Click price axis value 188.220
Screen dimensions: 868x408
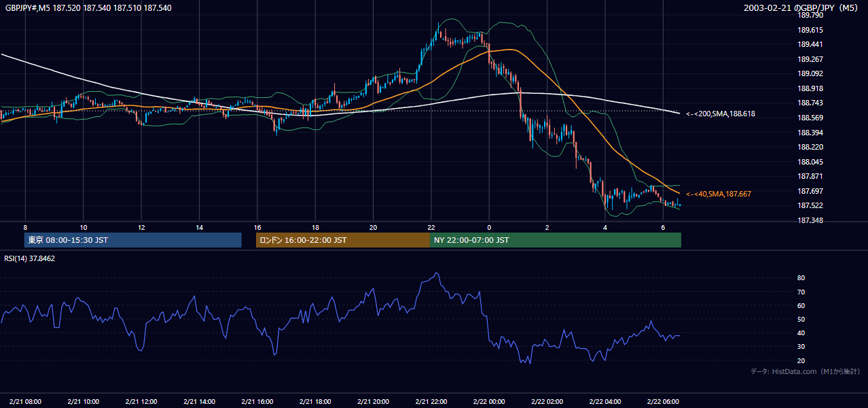pos(810,147)
